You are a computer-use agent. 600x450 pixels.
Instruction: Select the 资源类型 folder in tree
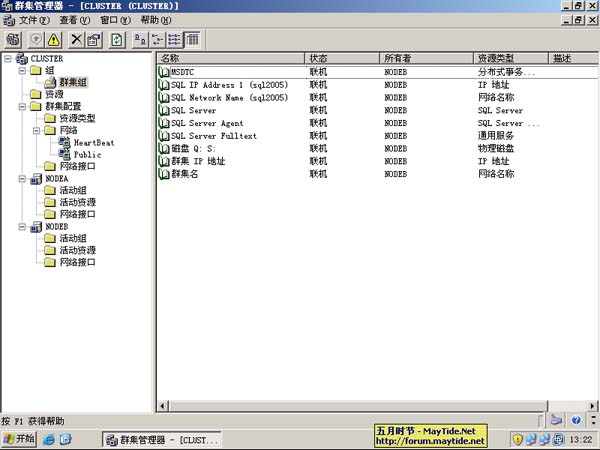click(77, 119)
